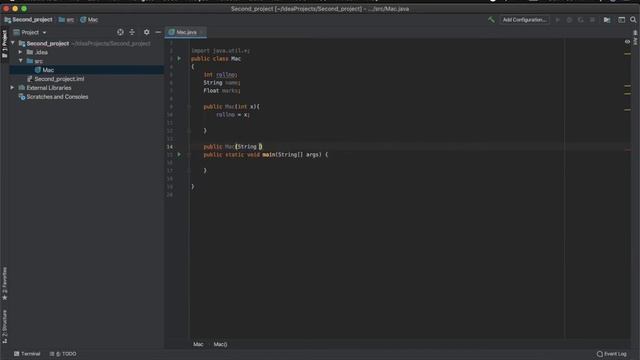Click the top warning stripe marker

click(627, 54)
